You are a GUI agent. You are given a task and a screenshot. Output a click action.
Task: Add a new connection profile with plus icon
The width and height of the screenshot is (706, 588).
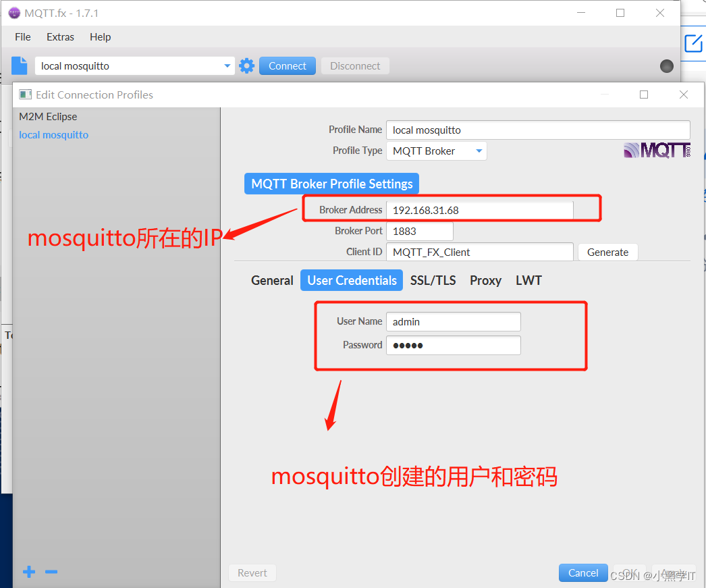coord(29,572)
